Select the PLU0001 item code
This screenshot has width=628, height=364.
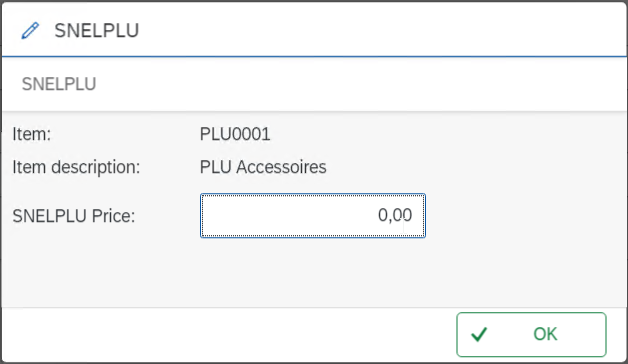click(235, 134)
